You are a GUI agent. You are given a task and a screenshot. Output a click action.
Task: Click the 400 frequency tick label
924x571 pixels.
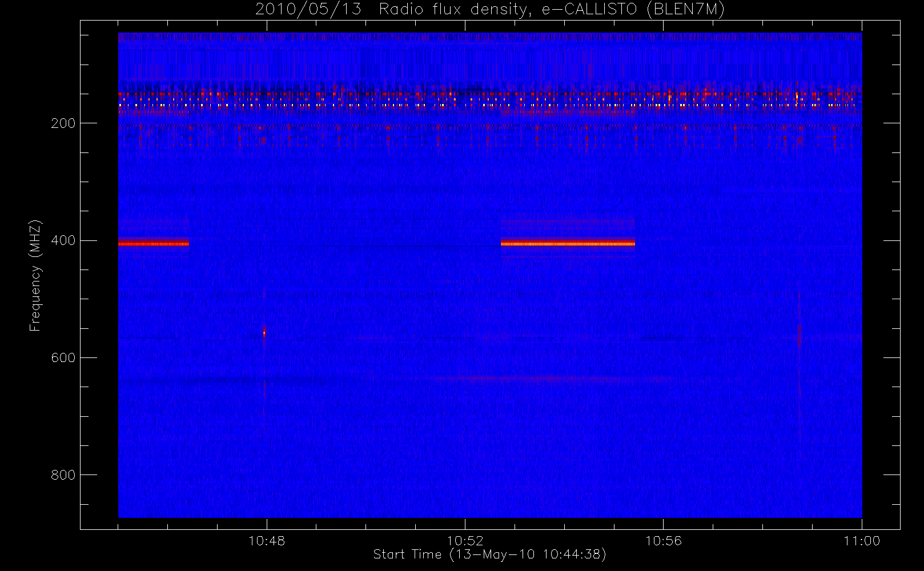63,240
